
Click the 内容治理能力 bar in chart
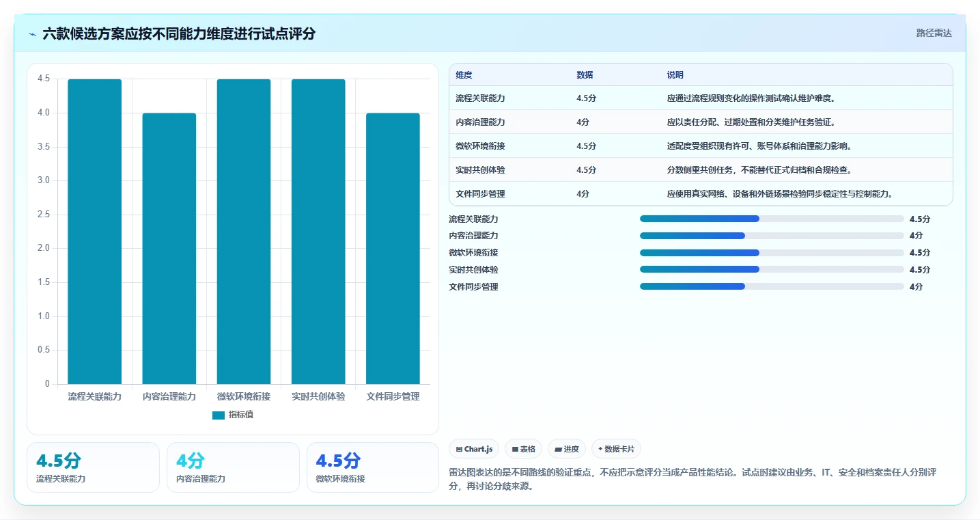169,249
